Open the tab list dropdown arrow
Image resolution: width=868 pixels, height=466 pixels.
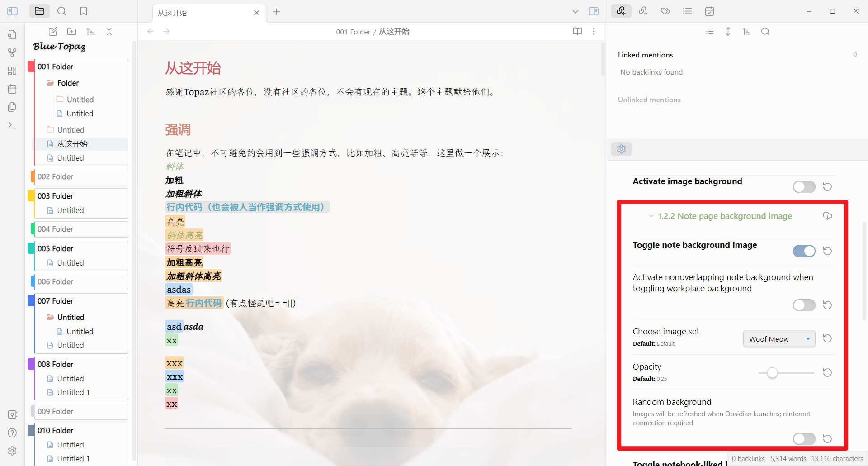click(575, 12)
